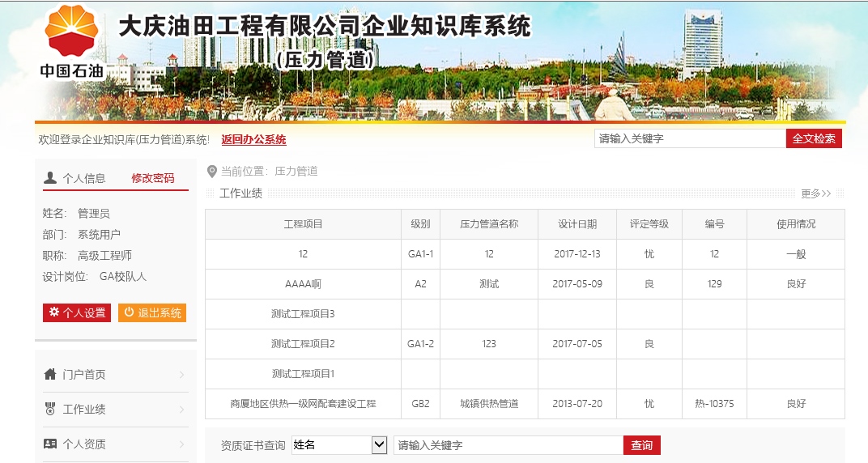Click the medal icon for 工作业绩

(x=50, y=410)
